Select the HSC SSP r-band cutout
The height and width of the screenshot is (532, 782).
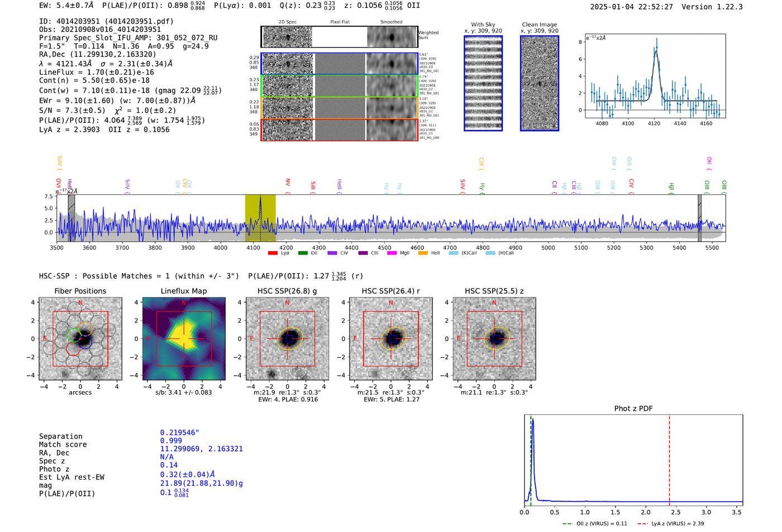[390, 339]
